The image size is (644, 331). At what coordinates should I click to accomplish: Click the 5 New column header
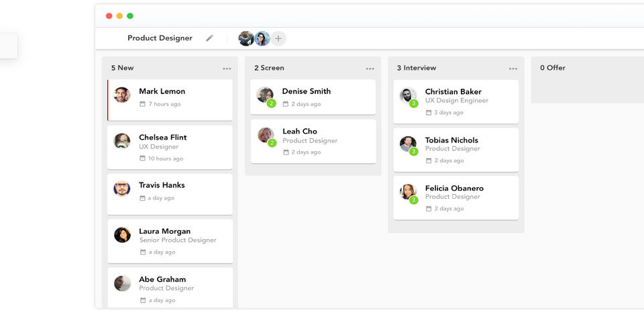pos(122,68)
